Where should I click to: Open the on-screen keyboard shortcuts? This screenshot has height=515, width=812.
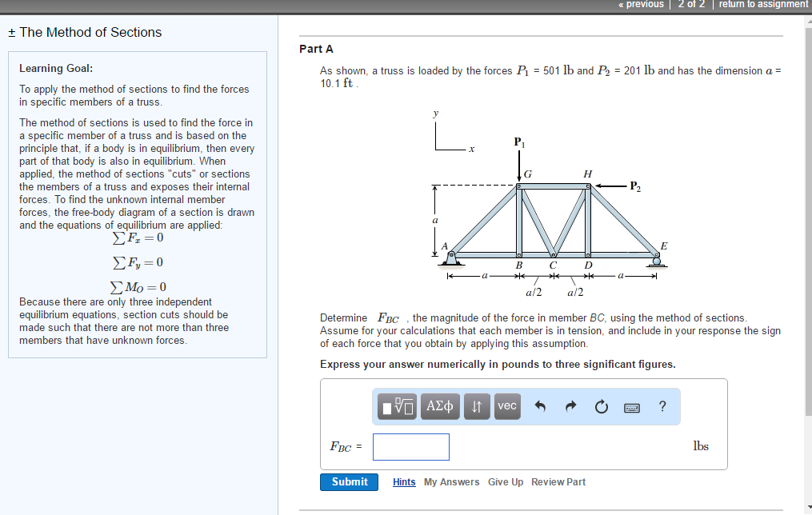(x=631, y=407)
